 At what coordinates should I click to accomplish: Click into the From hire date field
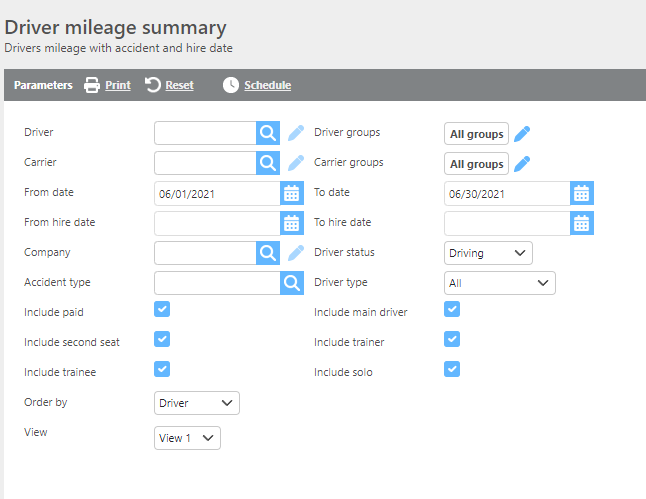coord(217,223)
